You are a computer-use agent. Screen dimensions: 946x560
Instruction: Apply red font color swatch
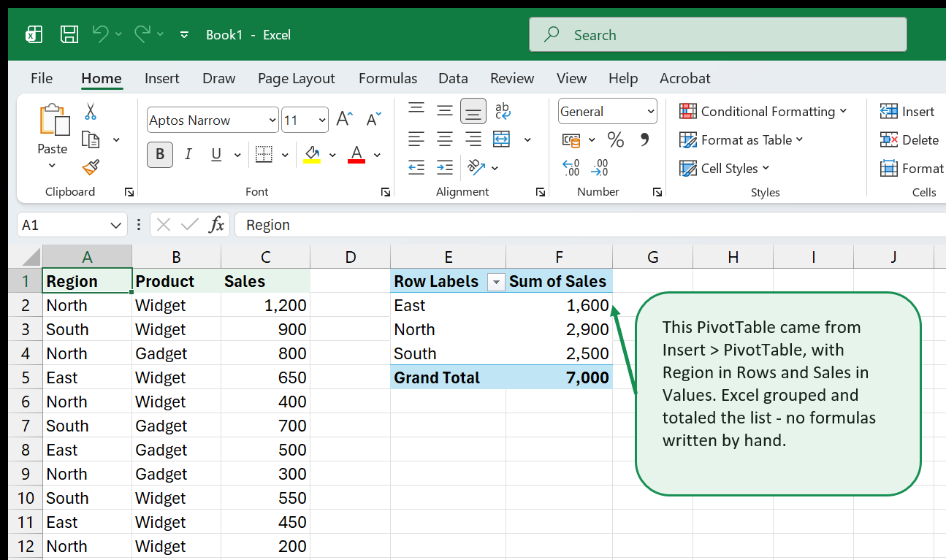click(356, 154)
